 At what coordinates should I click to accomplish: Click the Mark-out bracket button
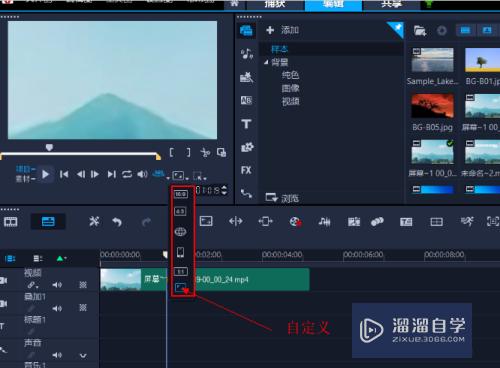coord(188,153)
